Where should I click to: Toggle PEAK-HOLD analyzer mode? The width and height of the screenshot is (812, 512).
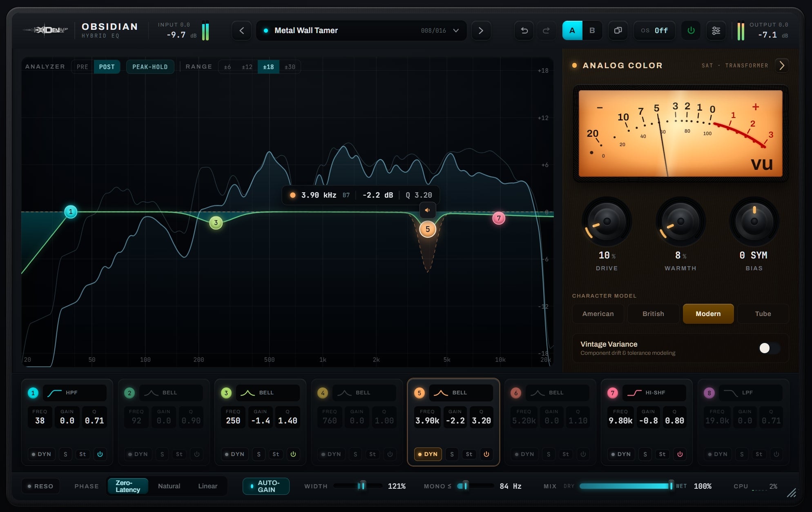(x=150, y=67)
